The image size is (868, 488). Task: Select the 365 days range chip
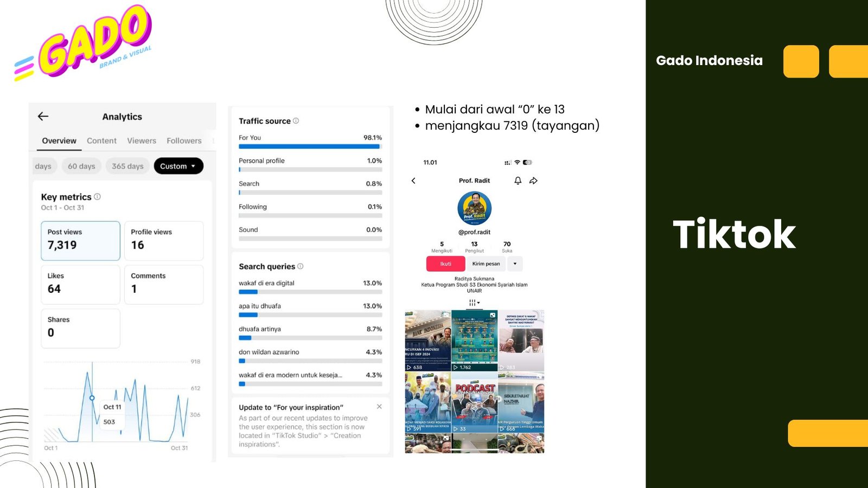[x=127, y=166]
